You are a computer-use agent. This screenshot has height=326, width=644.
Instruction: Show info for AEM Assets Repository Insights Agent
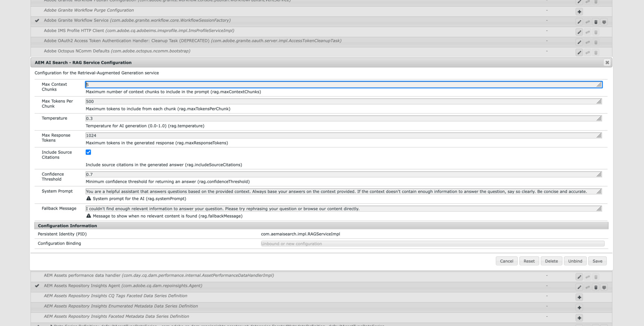click(x=604, y=287)
